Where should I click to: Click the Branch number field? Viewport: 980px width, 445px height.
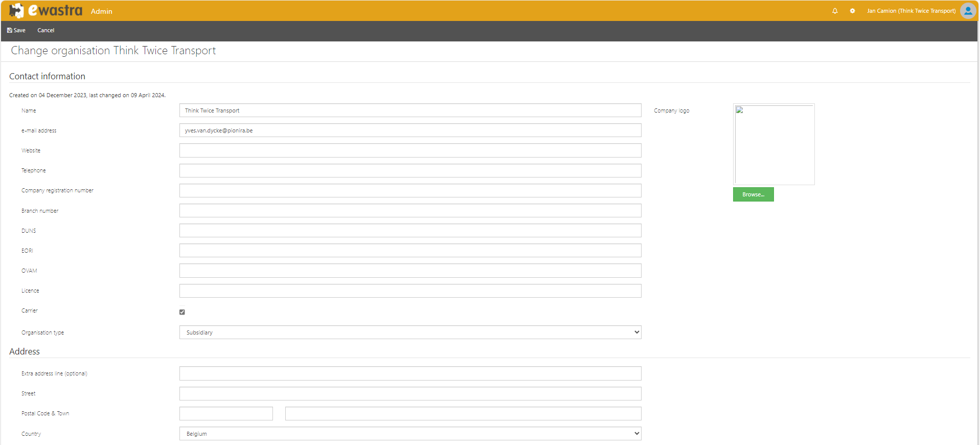pyautogui.click(x=410, y=211)
